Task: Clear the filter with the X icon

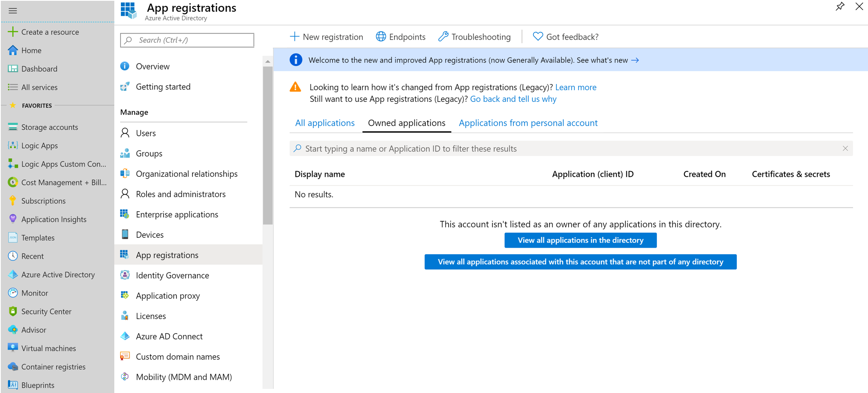Action: point(845,149)
